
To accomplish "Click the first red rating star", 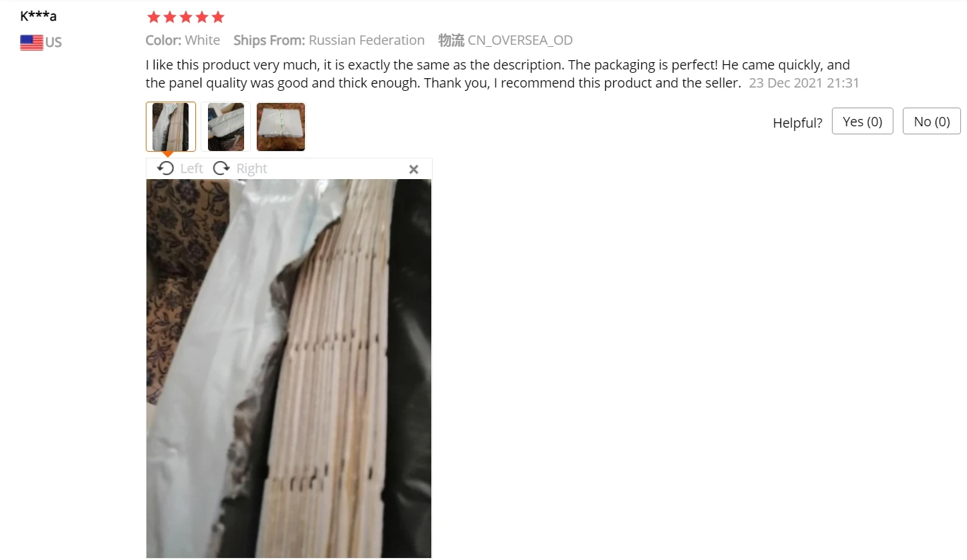I will tap(154, 17).
